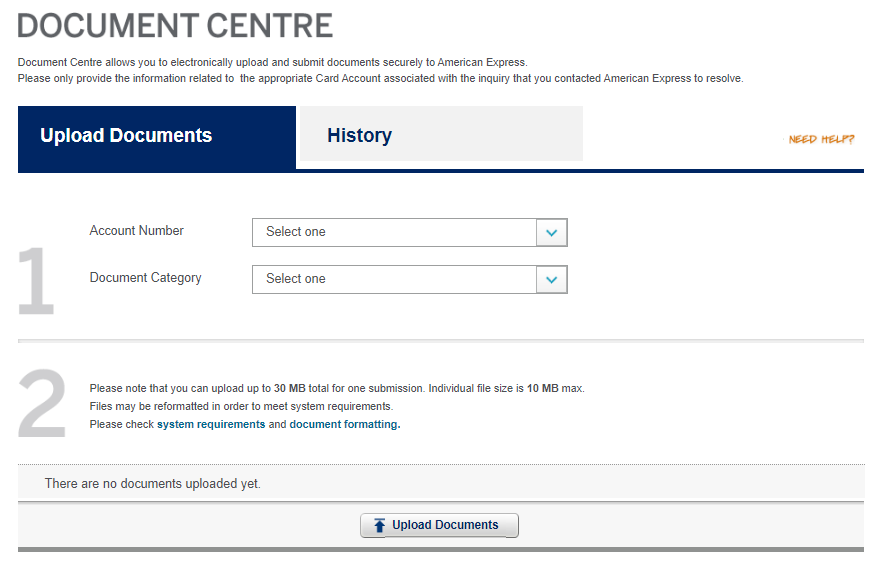Click the orange Need Help? link
This screenshot has width=880, height=562.
pyautogui.click(x=821, y=139)
